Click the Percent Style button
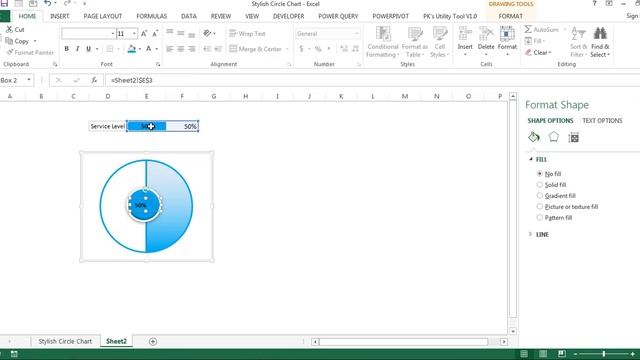This screenshot has width=640, height=360. tap(318, 49)
